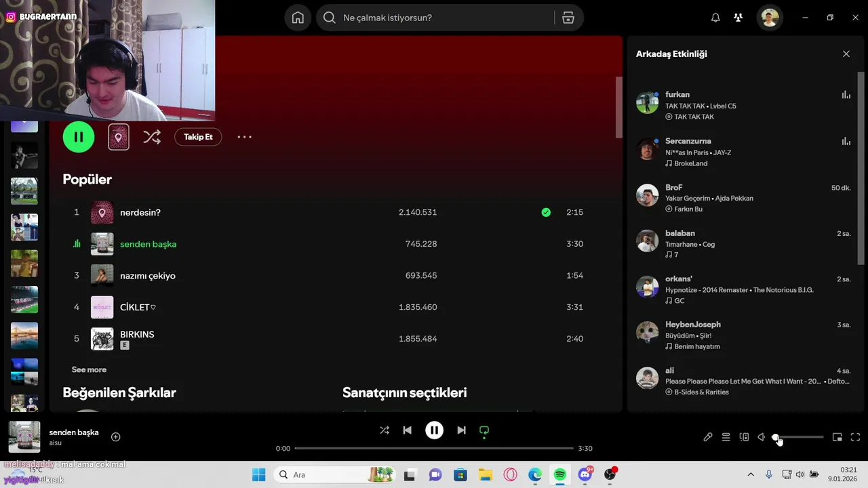Open Opera browser from the taskbar

pyautogui.click(x=510, y=474)
